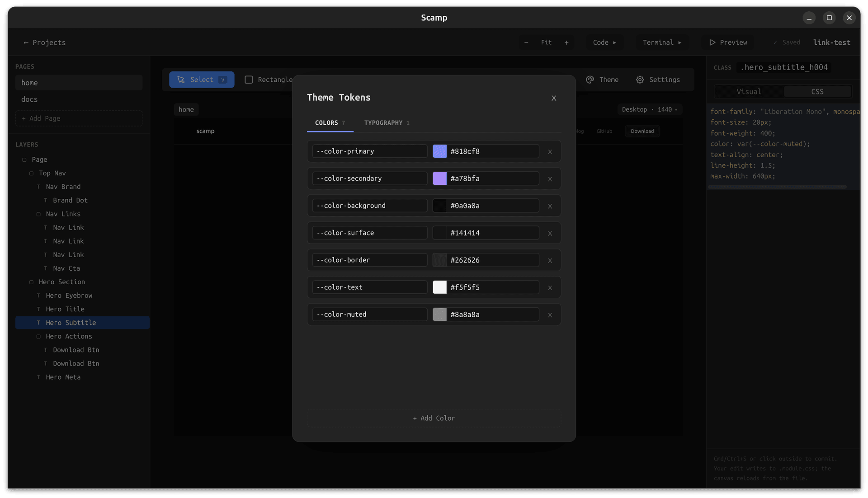The width and height of the screenshot is (868, 498).
Task: Click the Add Color button
Action: [x=434, y=418]
